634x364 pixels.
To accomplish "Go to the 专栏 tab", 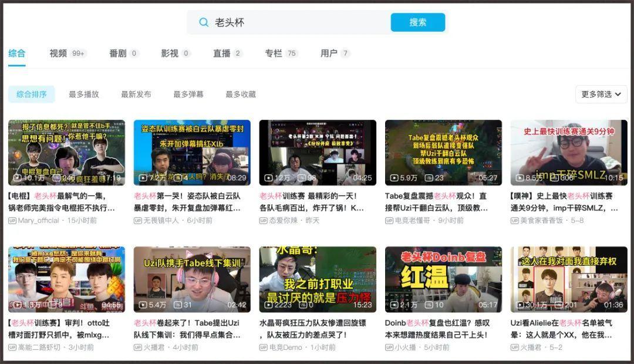I will pos(274,53).
